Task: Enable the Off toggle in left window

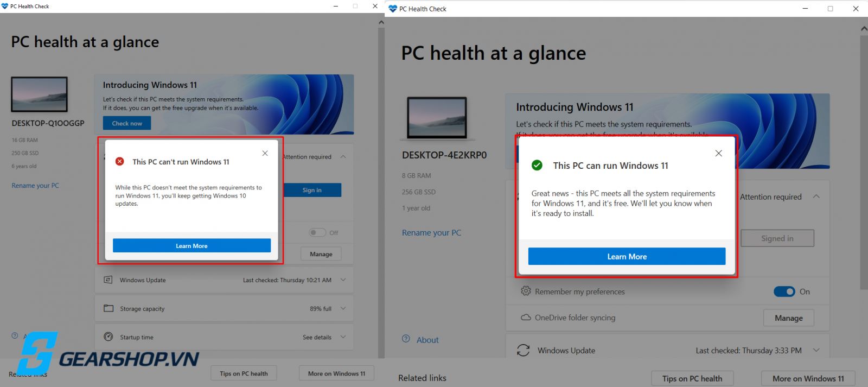Action: (x=317, y=232)
